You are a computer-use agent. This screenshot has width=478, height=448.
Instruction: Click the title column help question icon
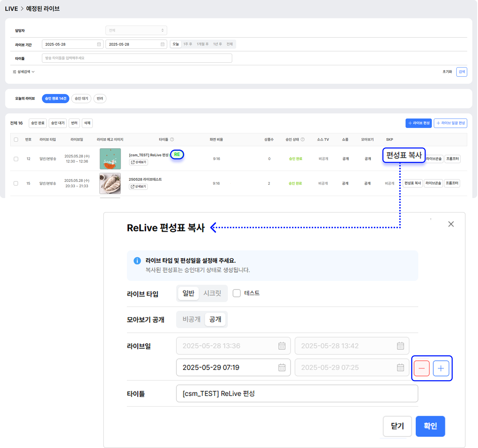pos(172,139)
